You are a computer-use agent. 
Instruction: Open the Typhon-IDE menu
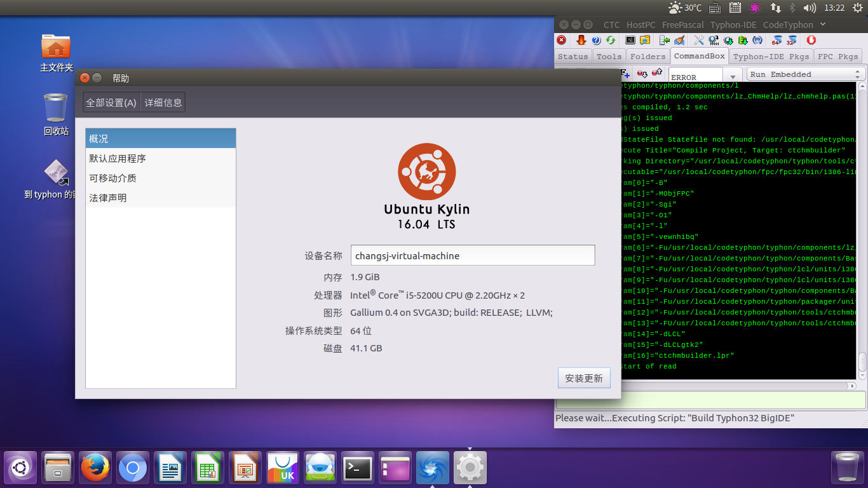coord(733,25)
